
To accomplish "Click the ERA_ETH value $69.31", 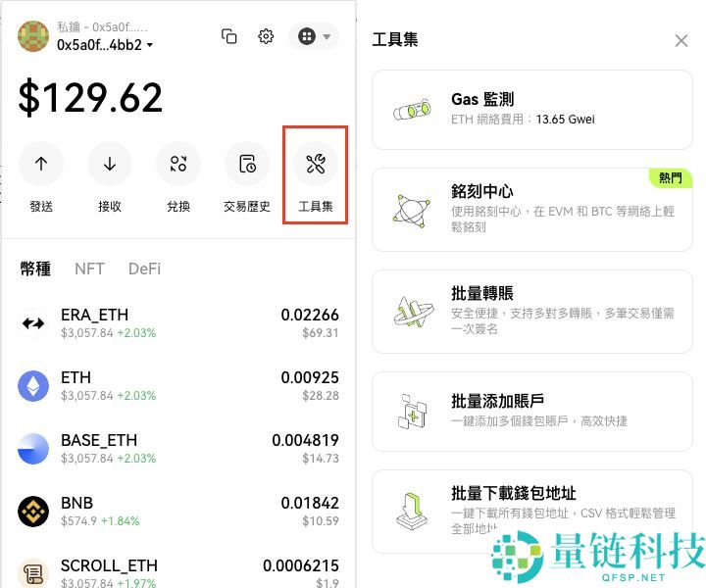I will coord(320,333).
